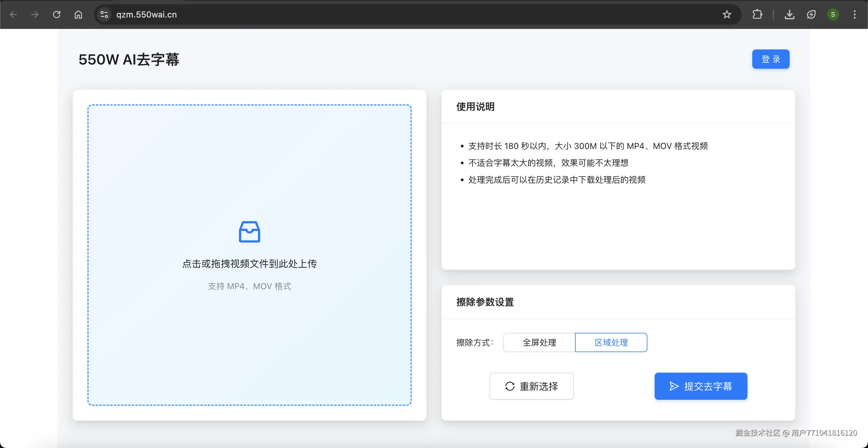
Task: Reload the page with refresh icon
Action: [x=57, y=14]
